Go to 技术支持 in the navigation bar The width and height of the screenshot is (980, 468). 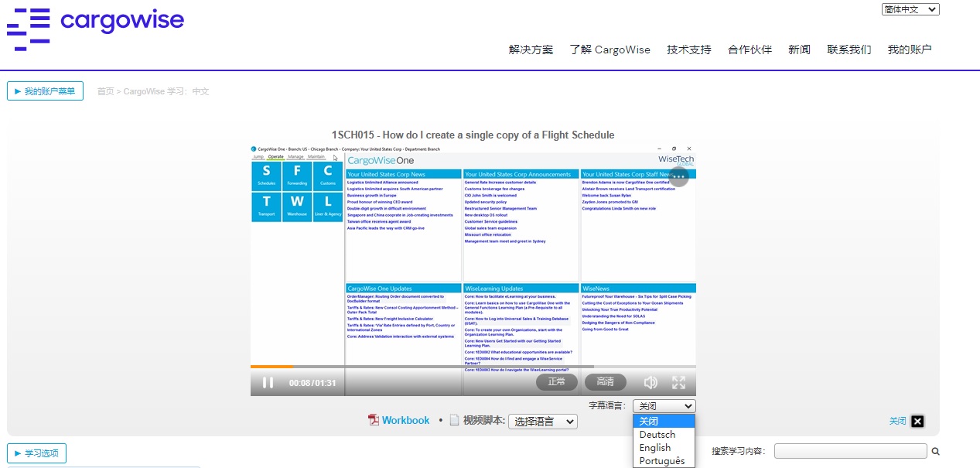point(691,50)
